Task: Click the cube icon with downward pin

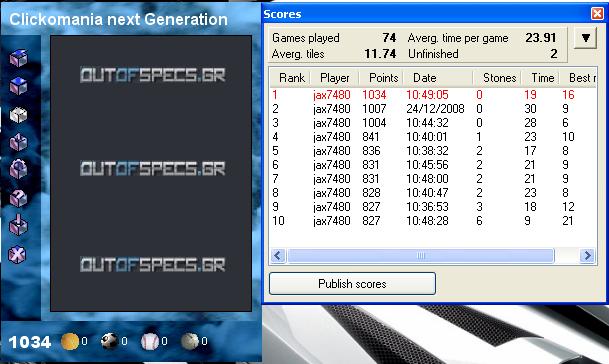Action: 19,225
